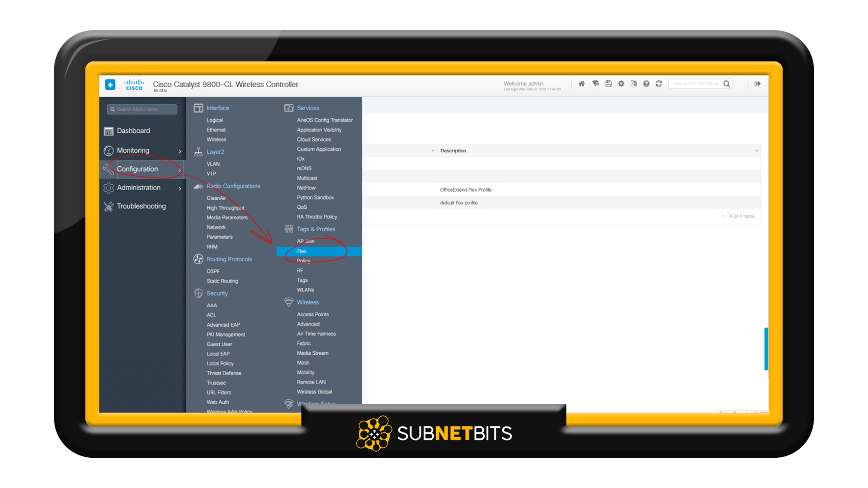Open Mobility under Wireless
Image resolution: width=868 pixels, height=488 pixels.
tap(306, 372)
